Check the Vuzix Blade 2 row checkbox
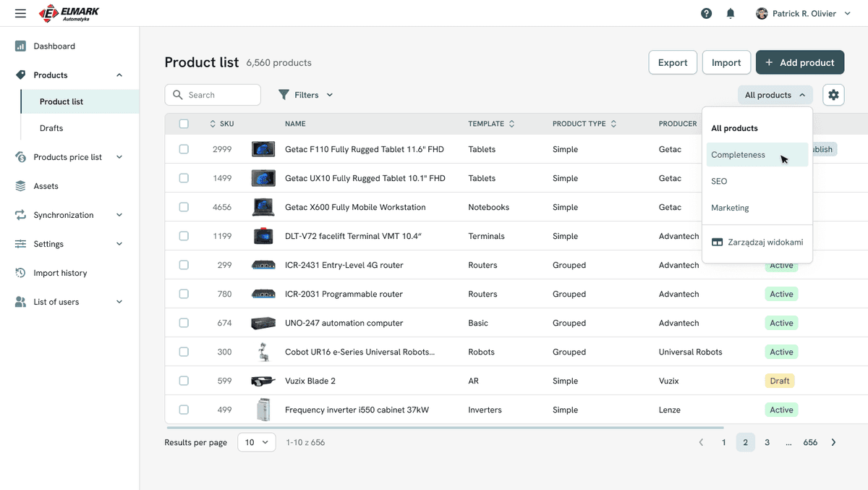This screenshot has height=490, width=868. (x=184, y=381)
